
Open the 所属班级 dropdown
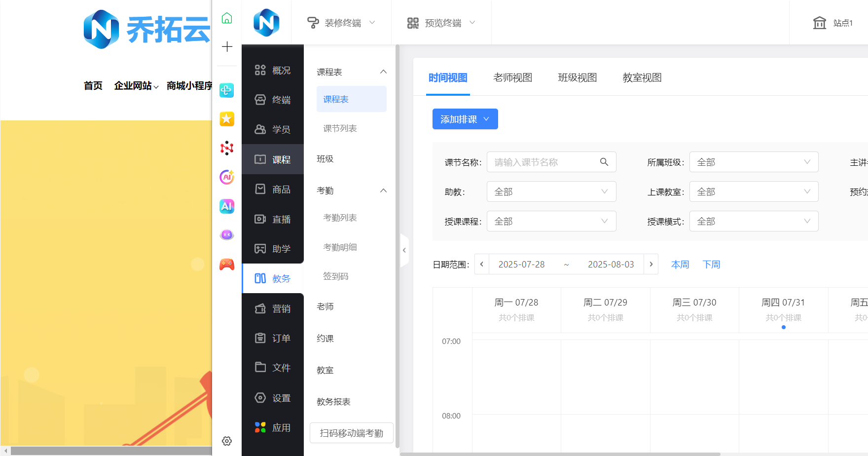[x=754, y=162]
